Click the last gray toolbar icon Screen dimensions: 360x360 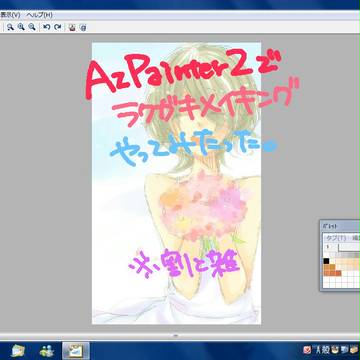83,27
